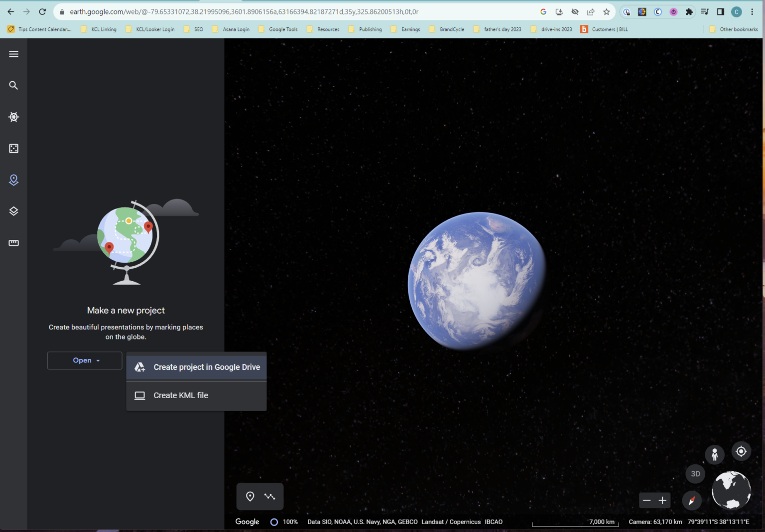Open the hamburger main menu
The width and height of the screenshot is (765, 532).
pyautogui.click(x=13, y=54)
